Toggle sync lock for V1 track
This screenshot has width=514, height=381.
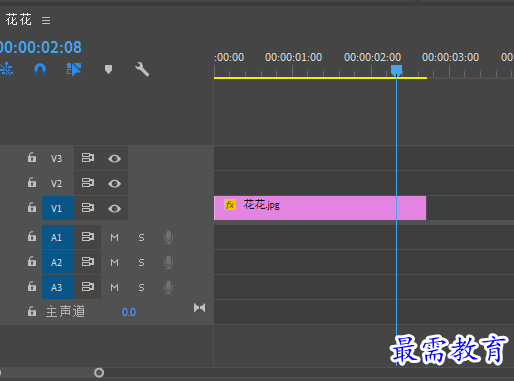click(x=88, y=208)
